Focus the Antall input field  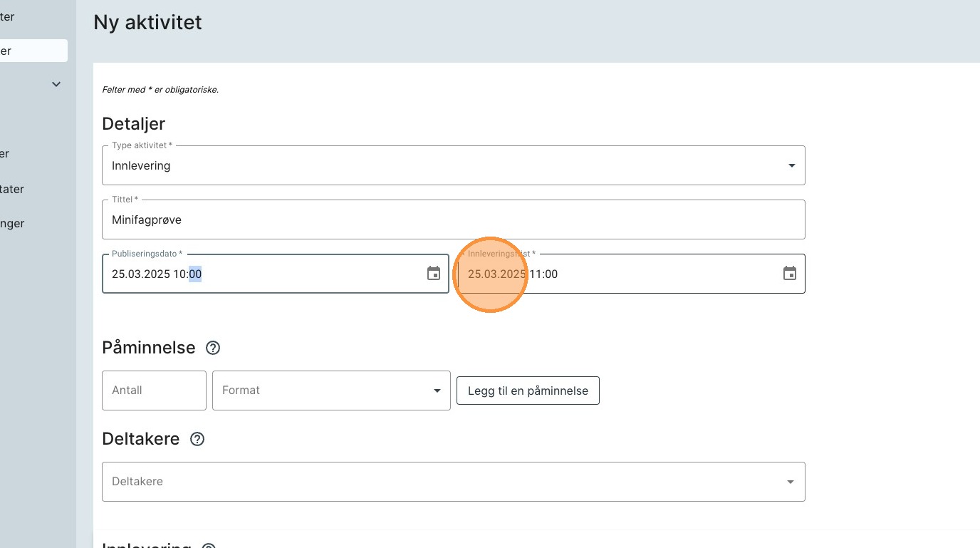click(x=154, y=391)
